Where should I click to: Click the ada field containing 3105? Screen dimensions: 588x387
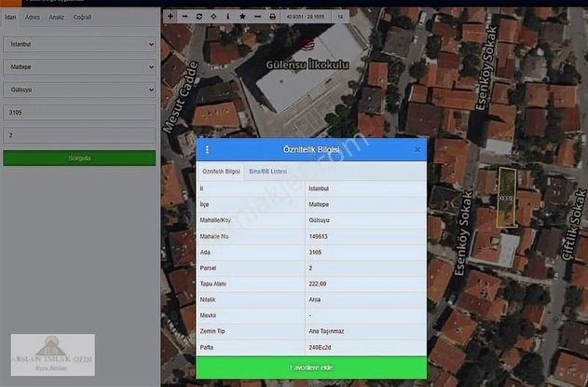(x=79, y=113)
